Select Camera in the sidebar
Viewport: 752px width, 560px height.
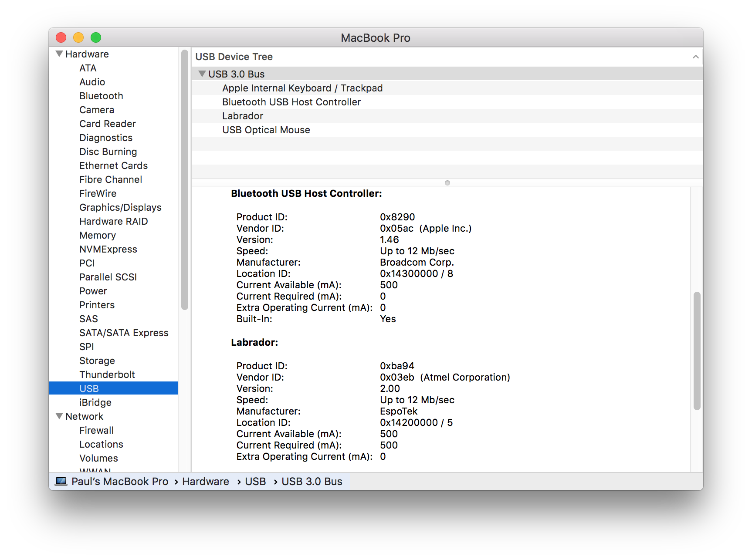pyautogui.click(x=97, y=110)
